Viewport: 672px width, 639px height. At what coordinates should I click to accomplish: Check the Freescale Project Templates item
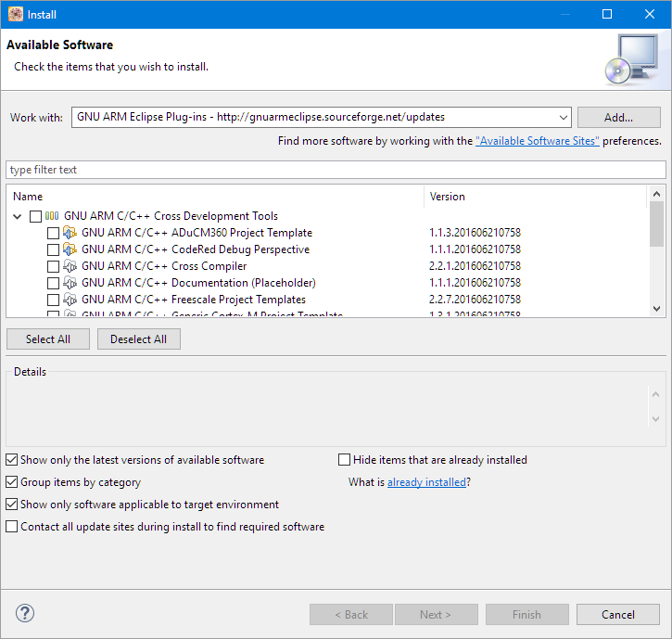[x=53, y=300]
